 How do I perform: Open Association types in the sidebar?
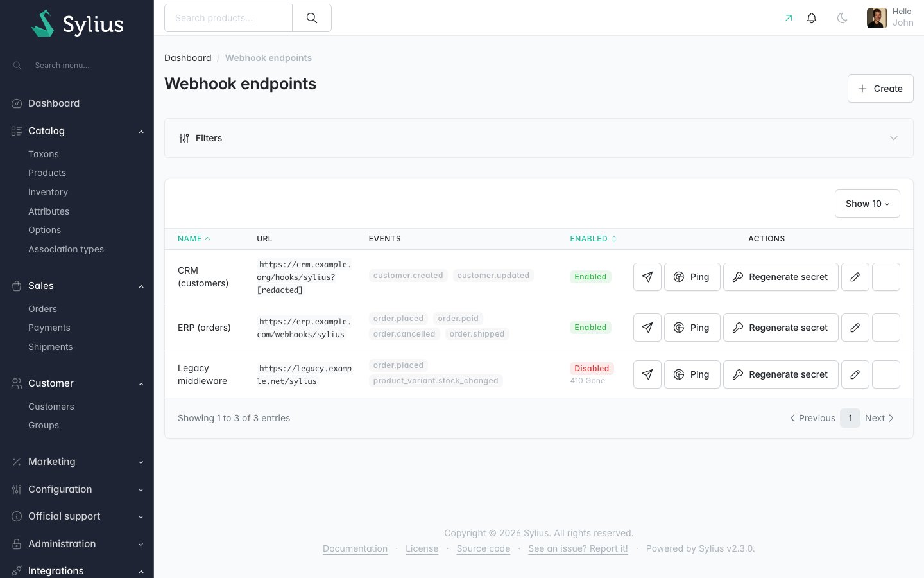pyautogui.click(x=66, y=249)
